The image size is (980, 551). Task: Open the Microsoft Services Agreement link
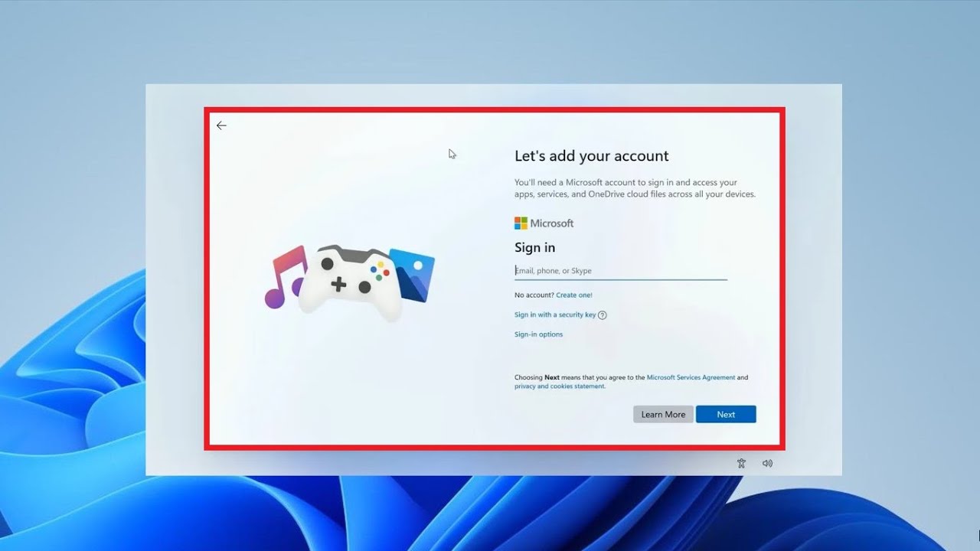pyautogui.click(x=691, y=377)
